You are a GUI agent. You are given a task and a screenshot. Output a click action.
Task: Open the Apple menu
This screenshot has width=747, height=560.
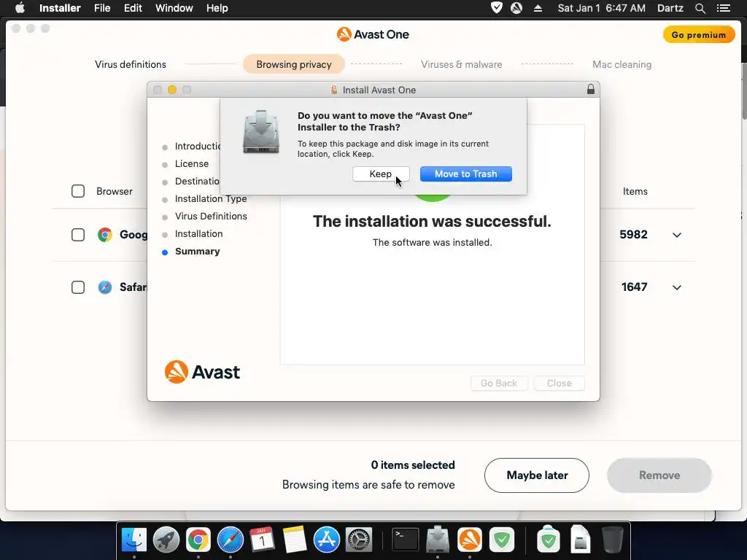(x=20, y=8)
